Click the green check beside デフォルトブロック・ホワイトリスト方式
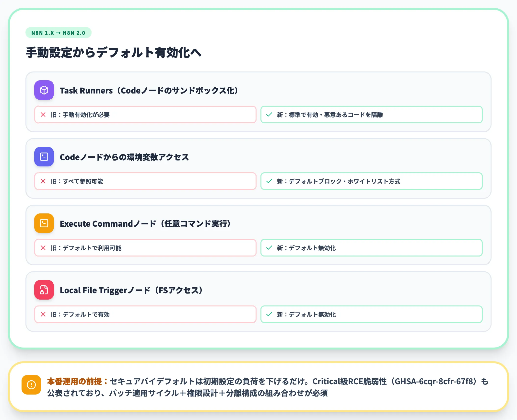The height and width of the screenshot is (420, 517). (269, 181)
